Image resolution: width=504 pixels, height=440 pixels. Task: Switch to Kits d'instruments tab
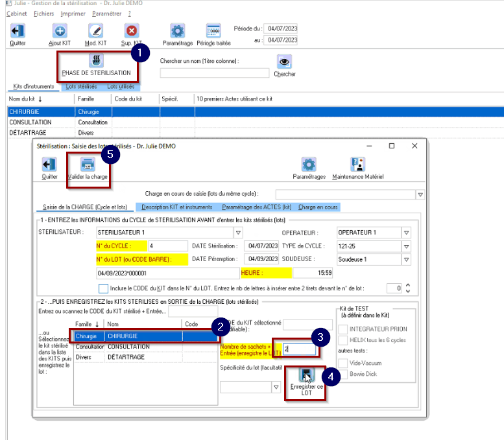coord(34,87)
